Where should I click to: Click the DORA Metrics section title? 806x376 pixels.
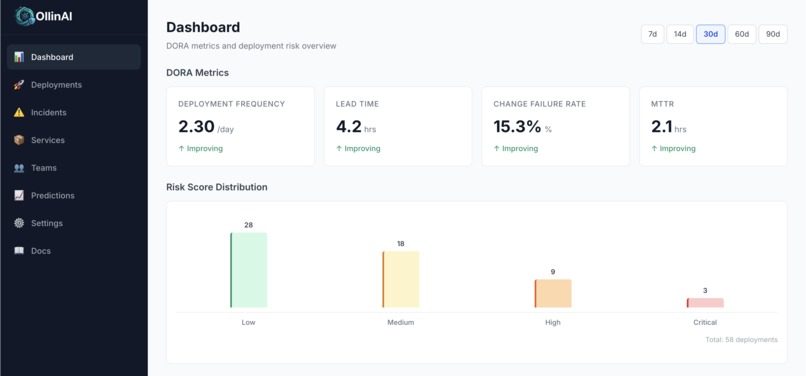(198, 73)
